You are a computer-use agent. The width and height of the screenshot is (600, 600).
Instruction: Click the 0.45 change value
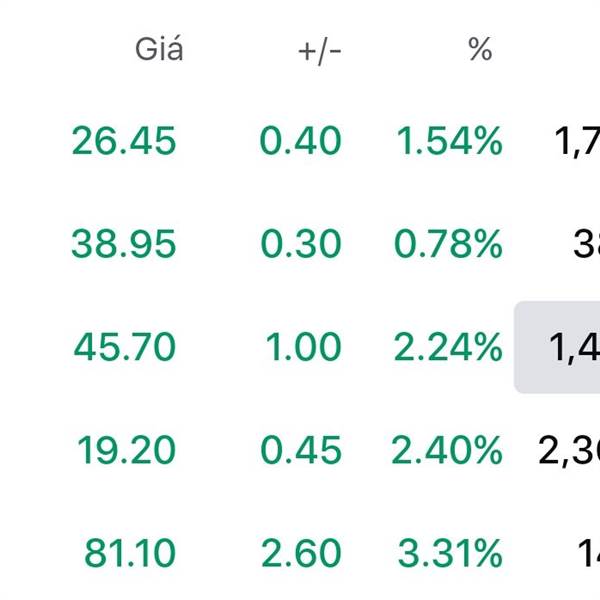point(301,450)
